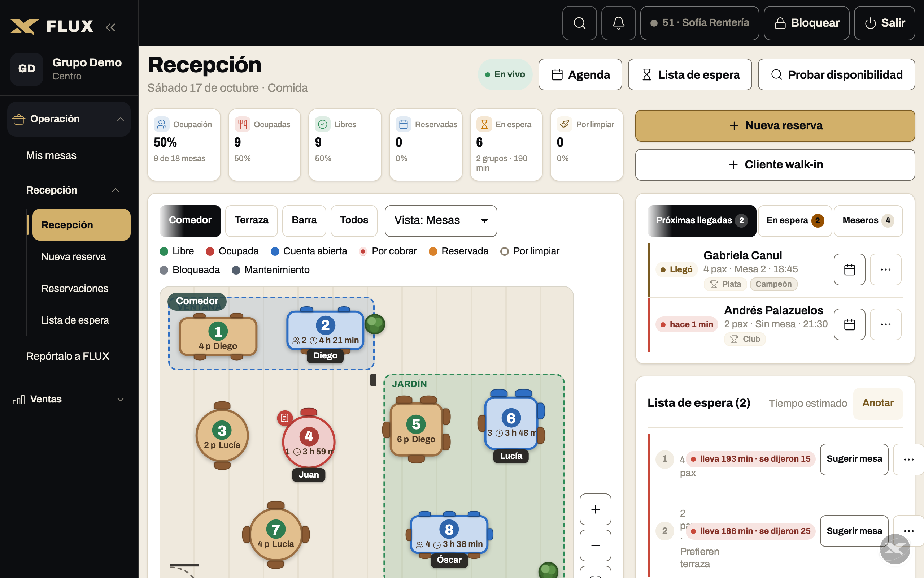Screen dimensions: 924x578
Task: Click order note icon on table 4
Action: [284, 418]
